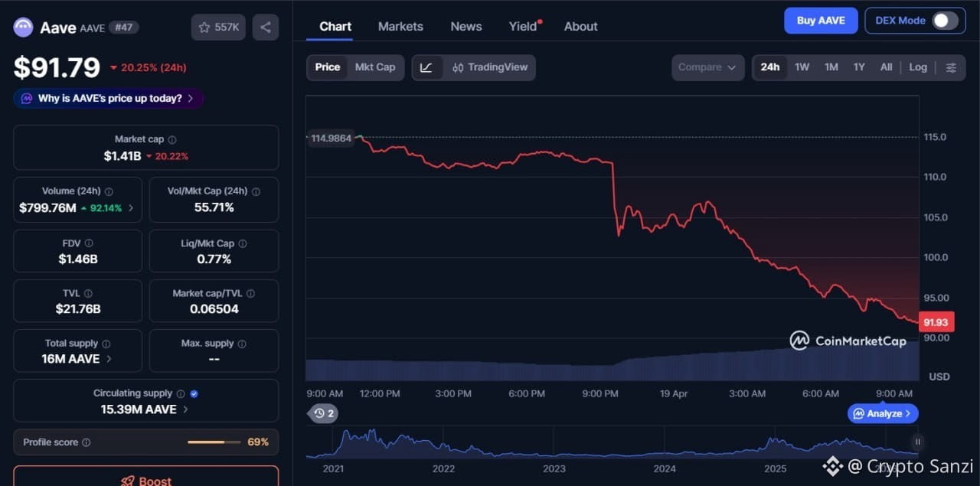The height and width of the screenshot is (486, 980).
Task: Click Max. supply info icon
Action: [242, 344]
